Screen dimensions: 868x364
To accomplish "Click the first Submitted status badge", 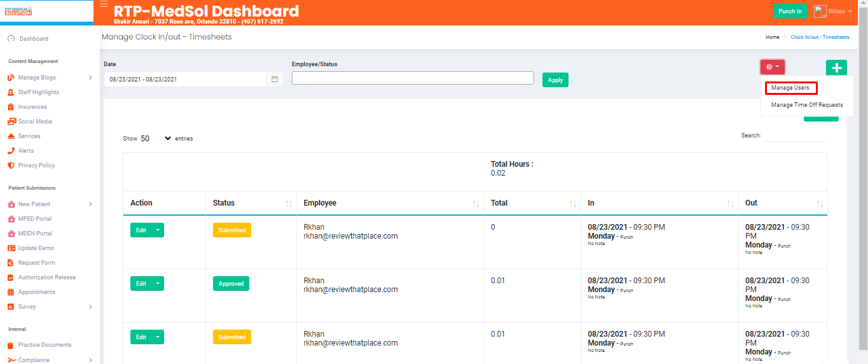I will coord(231,230).
